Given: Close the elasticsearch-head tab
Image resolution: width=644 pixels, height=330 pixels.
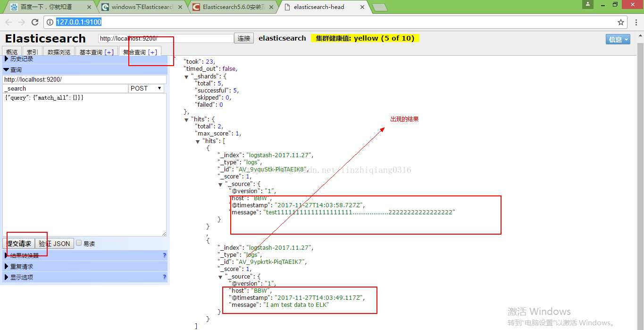Looking at the screenshot, I should click(362, 7).
